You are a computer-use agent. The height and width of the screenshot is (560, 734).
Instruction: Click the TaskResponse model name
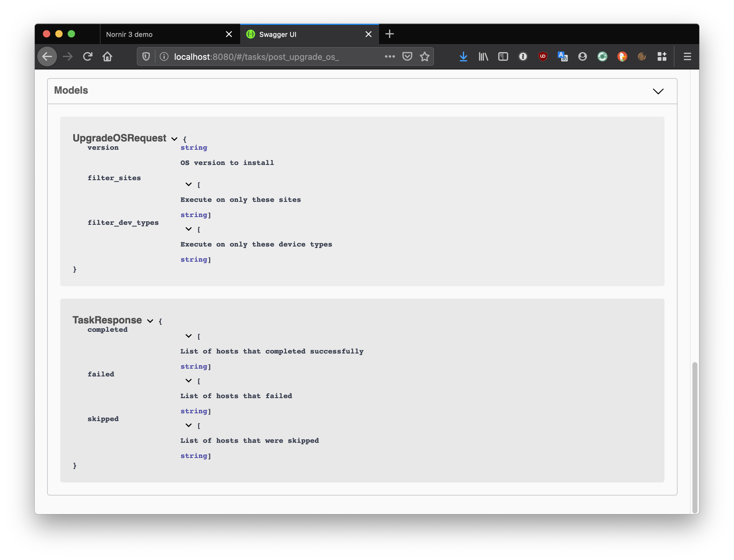click(x=107, y=320)
